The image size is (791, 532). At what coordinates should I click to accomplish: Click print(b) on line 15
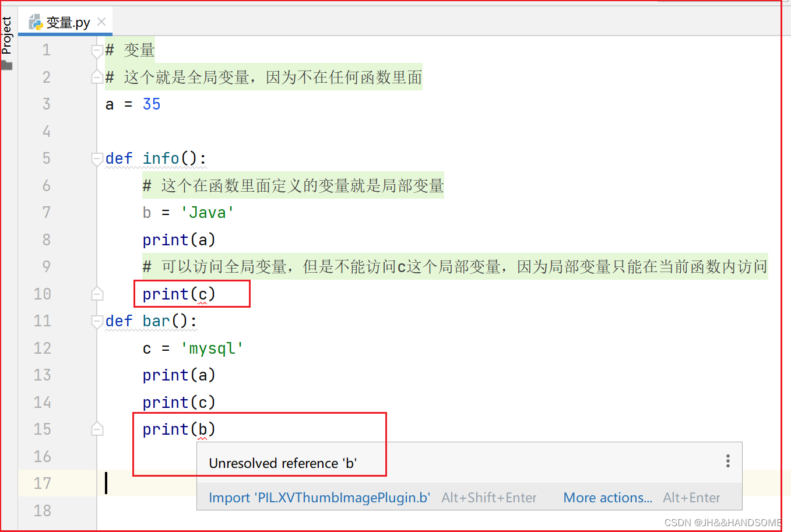pos(179,429)
